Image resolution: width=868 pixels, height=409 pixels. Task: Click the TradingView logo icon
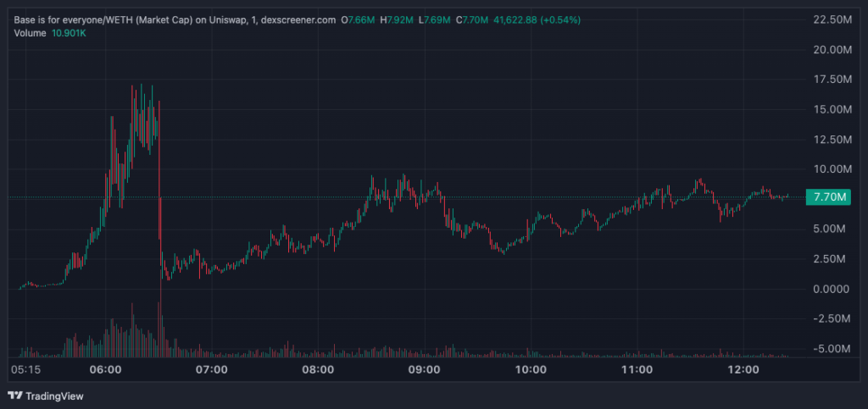[14, 395]
